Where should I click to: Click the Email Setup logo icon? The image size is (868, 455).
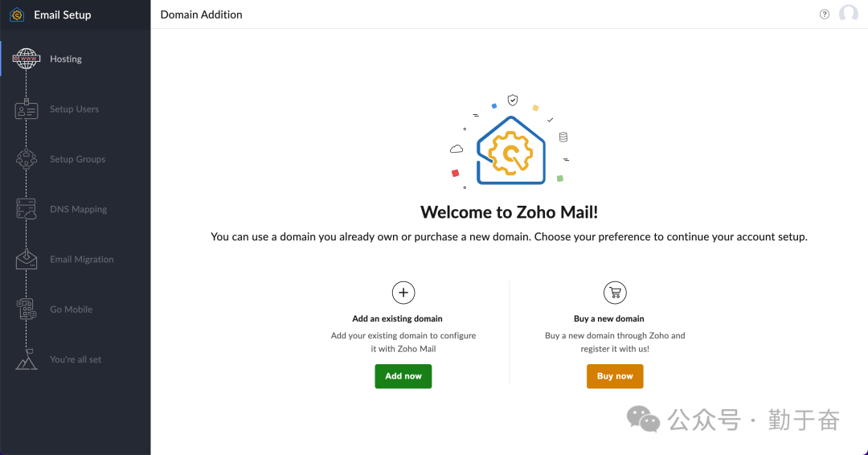click(x=16, y=14)
